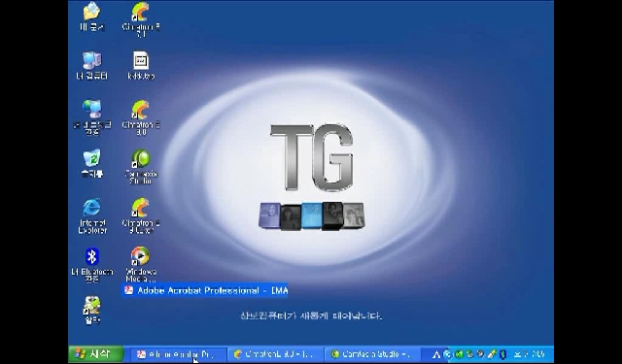Select the Internet Explorer desktop icon
The image size is (622, 364).
92,215
